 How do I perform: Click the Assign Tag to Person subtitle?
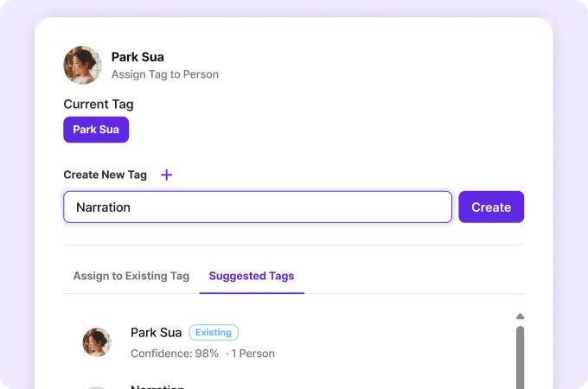165,74
